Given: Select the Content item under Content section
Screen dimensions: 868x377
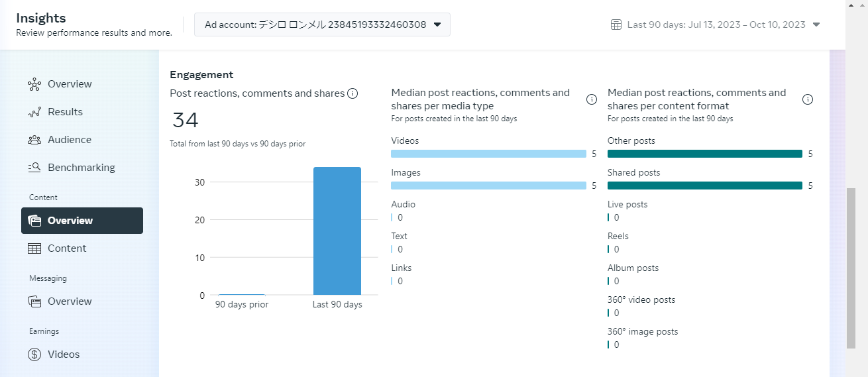Looking at the screenshot, I should (x=67, y=248).
